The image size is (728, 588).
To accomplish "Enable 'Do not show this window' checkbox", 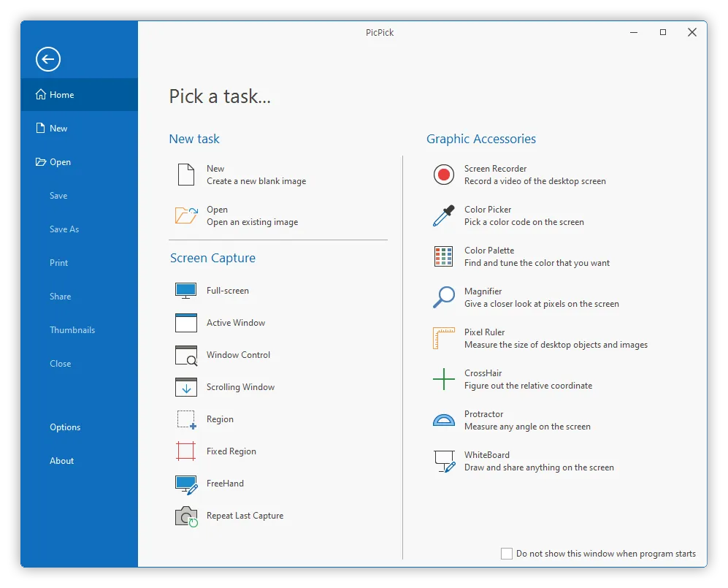I will point(507,554).
